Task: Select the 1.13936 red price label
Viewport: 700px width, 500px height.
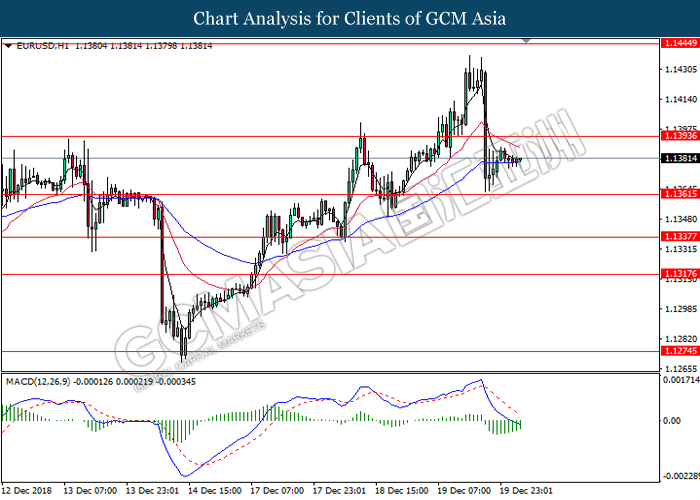Action: pos(680,136)
